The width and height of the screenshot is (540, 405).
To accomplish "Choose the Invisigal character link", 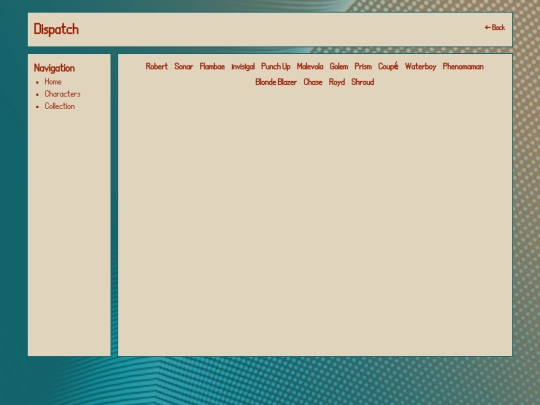I will coord(243,66).
